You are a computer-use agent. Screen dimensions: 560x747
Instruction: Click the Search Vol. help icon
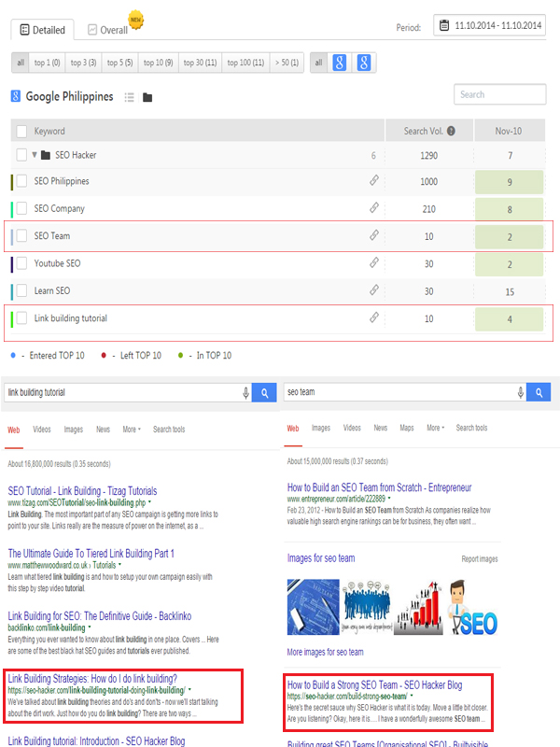[451, 132]
